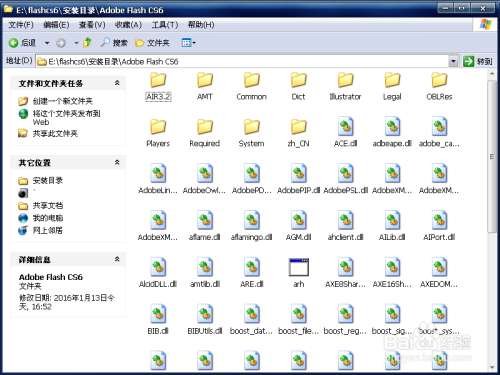Image resolution: width=500 pixels, height=375 pixels.
Task: Select the adbeape.dll file
Action: click(x=392, y=132)
